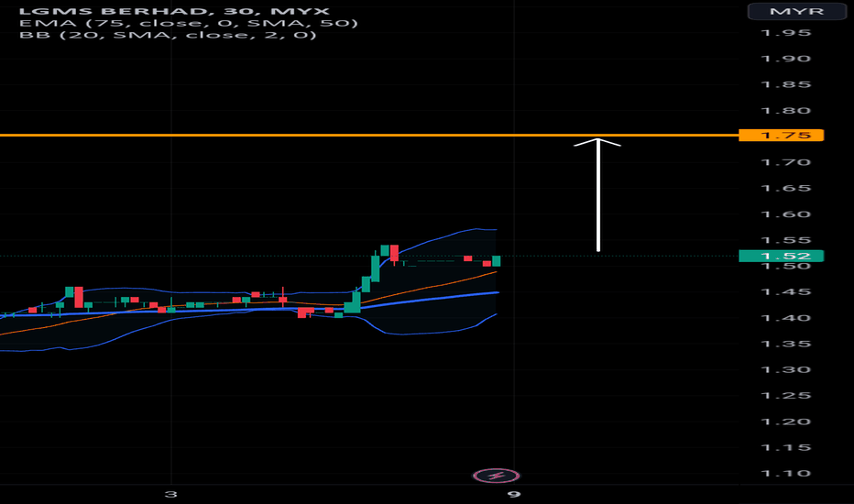This screenshot has height=504, width=854.
Task: Click the 1.25 price axis label
Action: pos(785,396)
